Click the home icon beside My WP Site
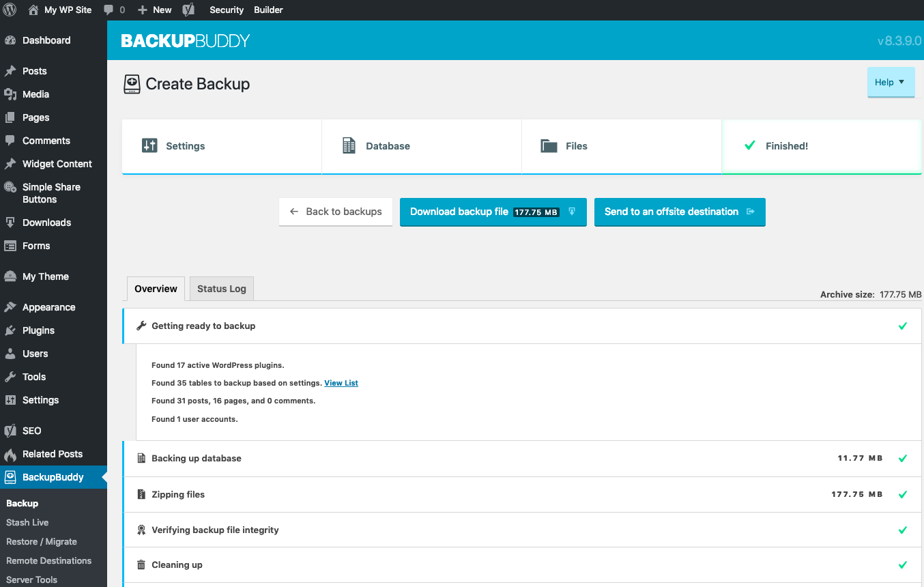This screenshot has height=587, width=924. (x=33, y=10)
